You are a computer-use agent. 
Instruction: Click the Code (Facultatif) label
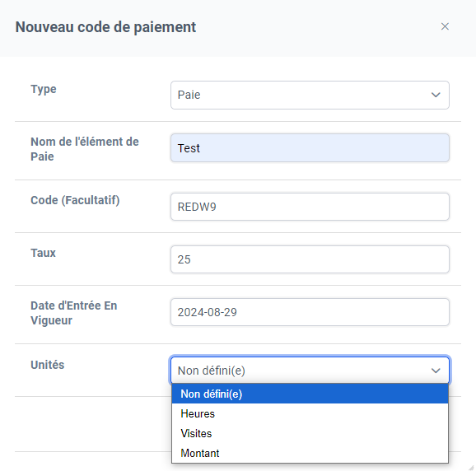pos(75,200)
